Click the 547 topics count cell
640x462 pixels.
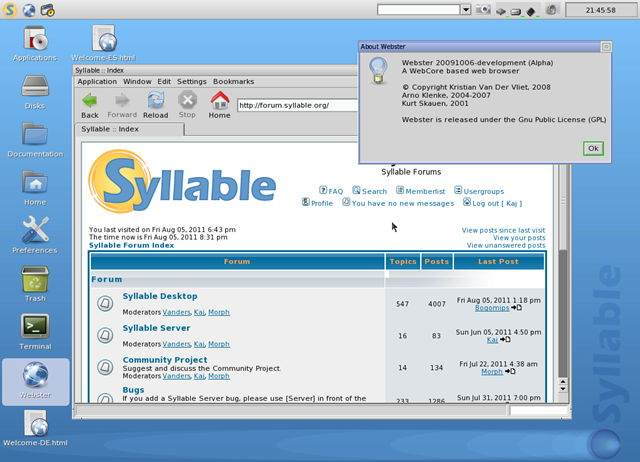(402, 304)
